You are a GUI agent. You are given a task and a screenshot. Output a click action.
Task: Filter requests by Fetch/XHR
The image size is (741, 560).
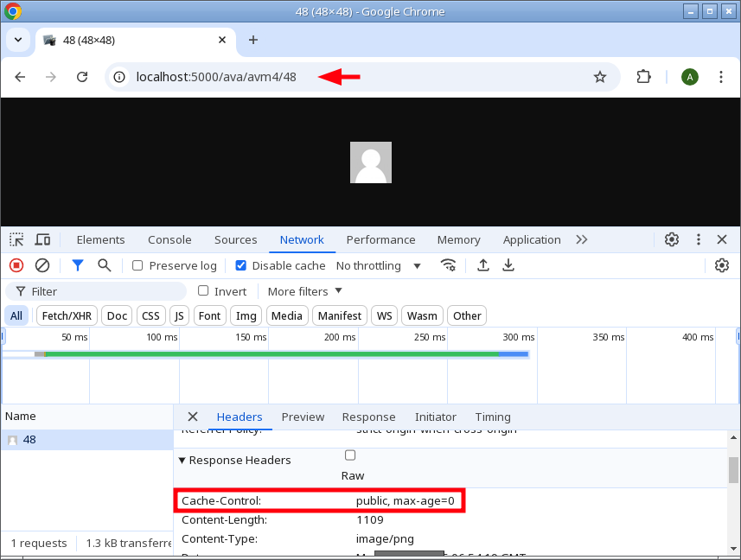[67, 316]
